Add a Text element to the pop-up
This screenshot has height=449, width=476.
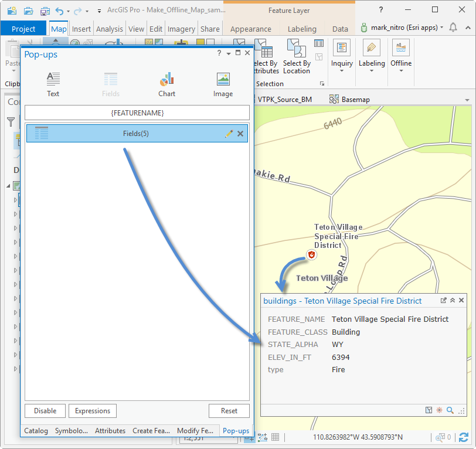click(x=53, y=84)
